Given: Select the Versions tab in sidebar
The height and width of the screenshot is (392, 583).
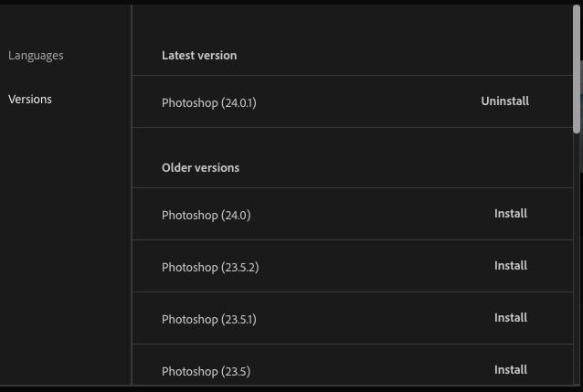Looking at the screenshot, I should point(30,100).
